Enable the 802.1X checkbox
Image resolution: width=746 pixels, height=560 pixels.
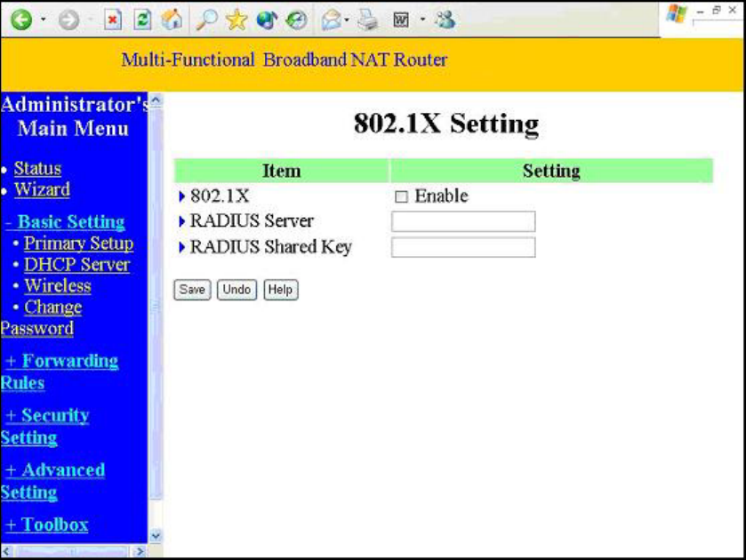(x=402, y=196)
